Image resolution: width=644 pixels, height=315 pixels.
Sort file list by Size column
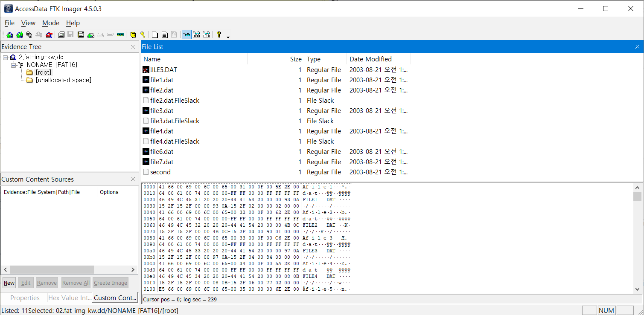click(276, 59)
